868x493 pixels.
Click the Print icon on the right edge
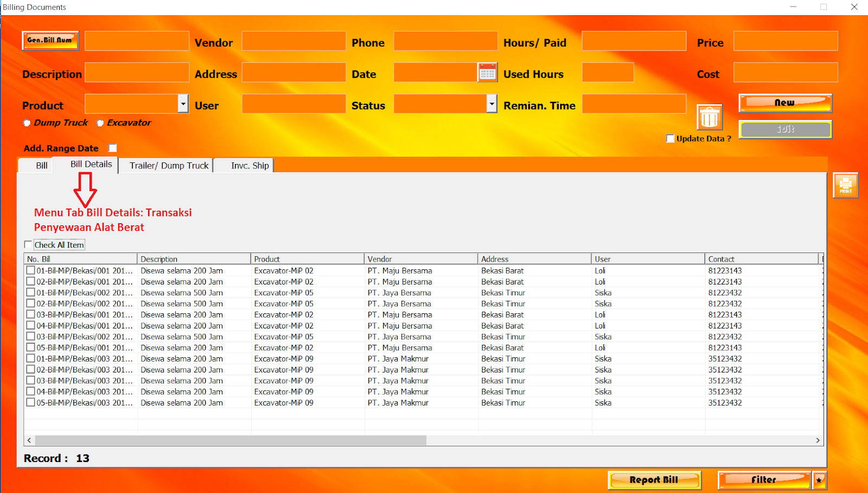click(x=845, y=185)
